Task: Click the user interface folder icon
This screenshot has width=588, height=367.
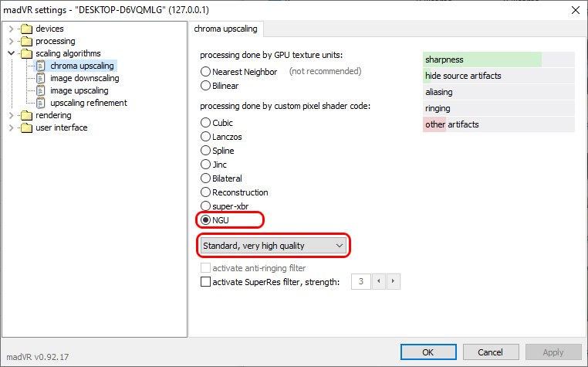Action: [27, 127]
